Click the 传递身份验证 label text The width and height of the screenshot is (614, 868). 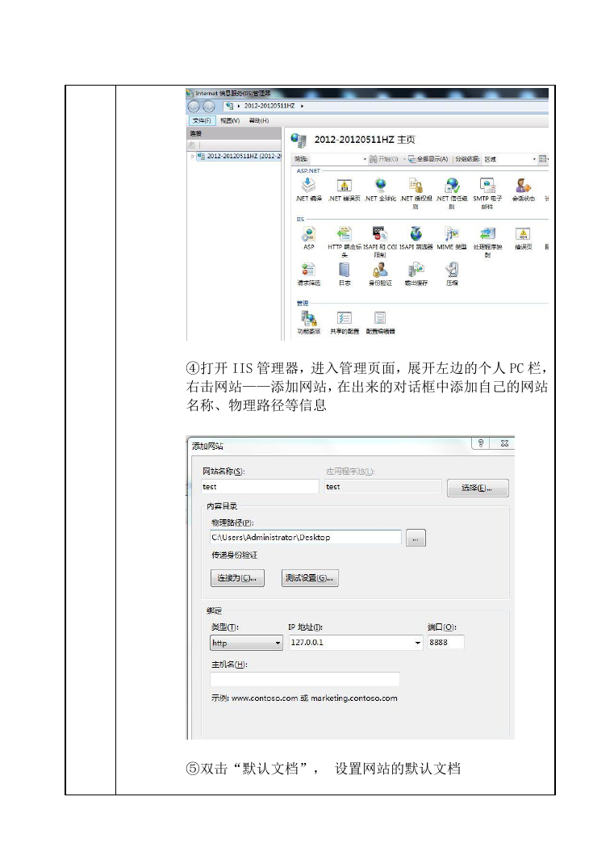click(x=234, y=556)
